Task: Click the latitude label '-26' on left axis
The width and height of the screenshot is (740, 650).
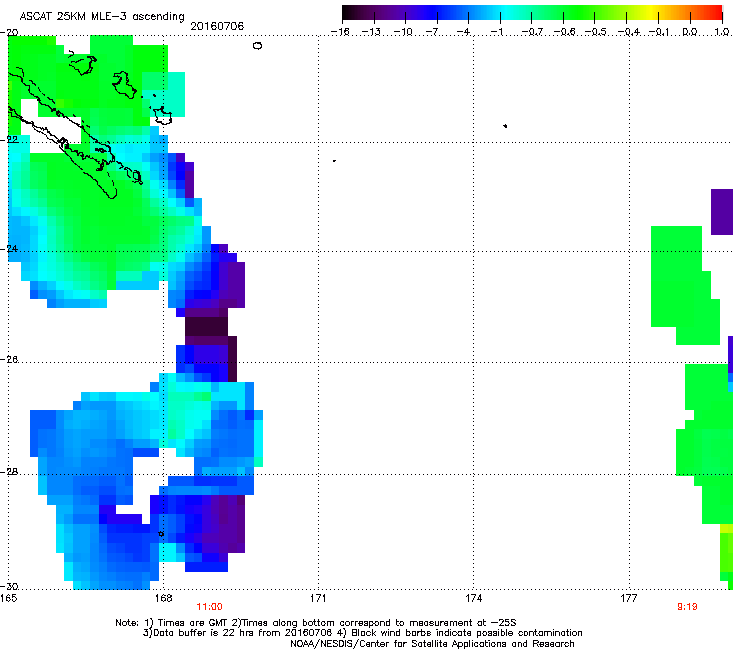Action: [x=9, y=360]
